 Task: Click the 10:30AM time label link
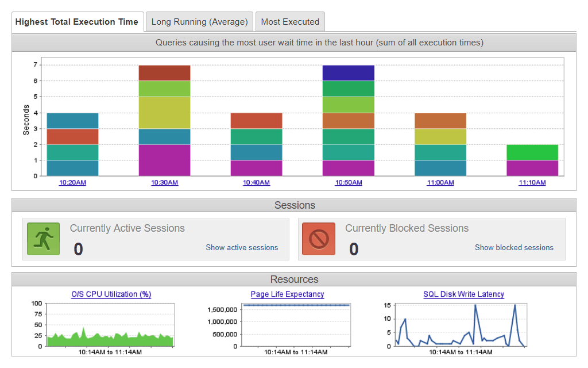pyautogui.click(x=164, y=183)
